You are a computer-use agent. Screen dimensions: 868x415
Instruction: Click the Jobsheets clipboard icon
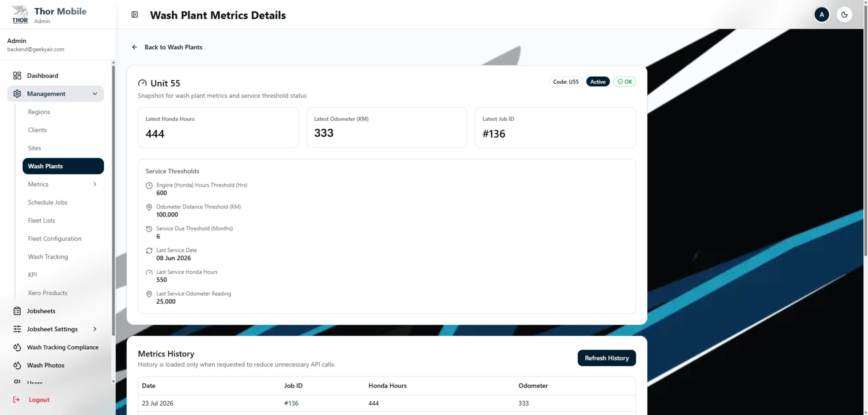click(x=17, y=311)
